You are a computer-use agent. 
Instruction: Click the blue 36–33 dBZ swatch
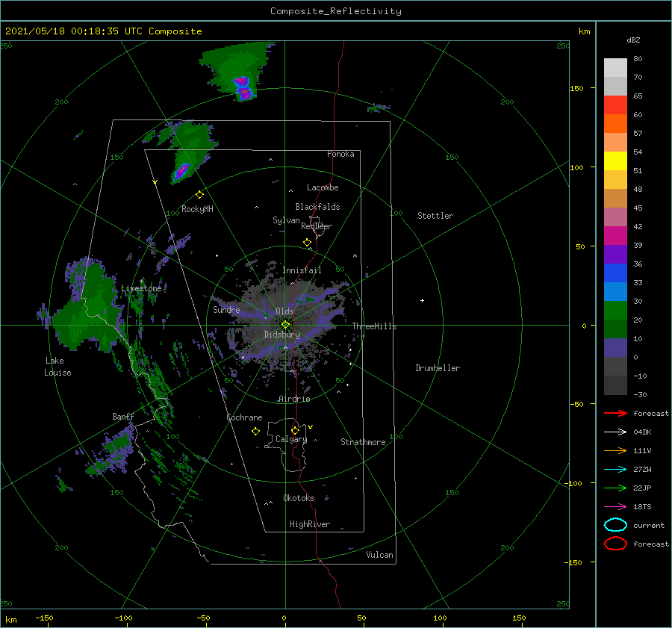click(615, 273)
